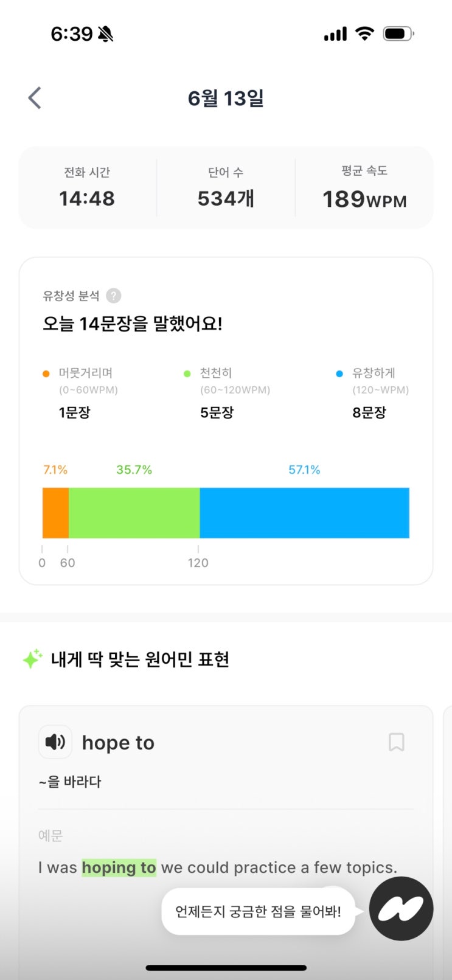
Task: Click the orange hesitating legend dot
Action: [x=46, y=374]
